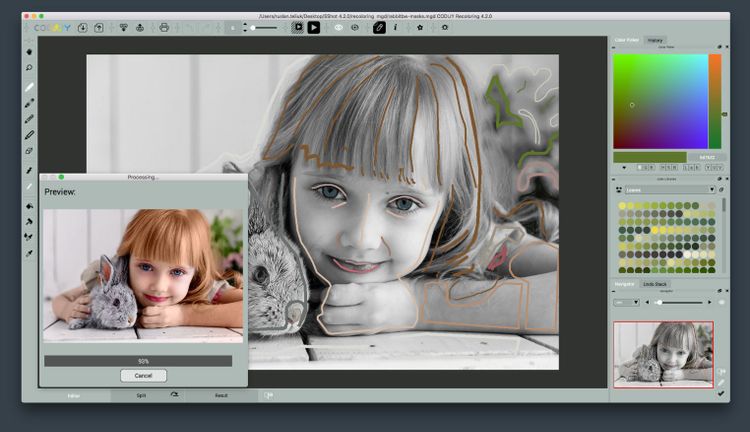Collapse the Color Picker panel

pos(614,47)
